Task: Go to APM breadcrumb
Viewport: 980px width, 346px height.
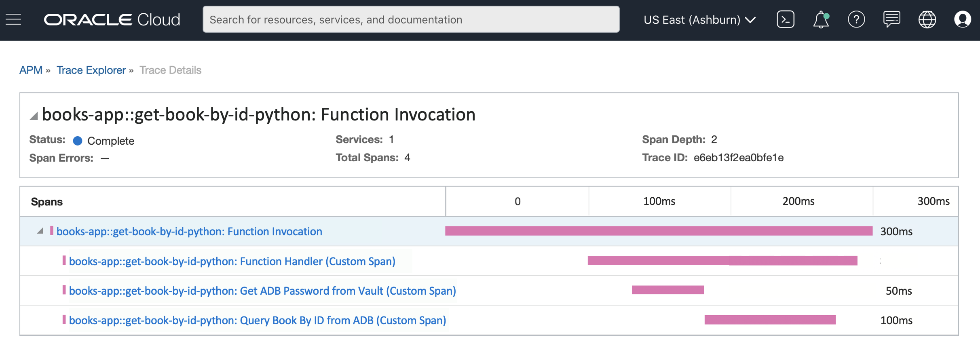Action: [31, 70]
